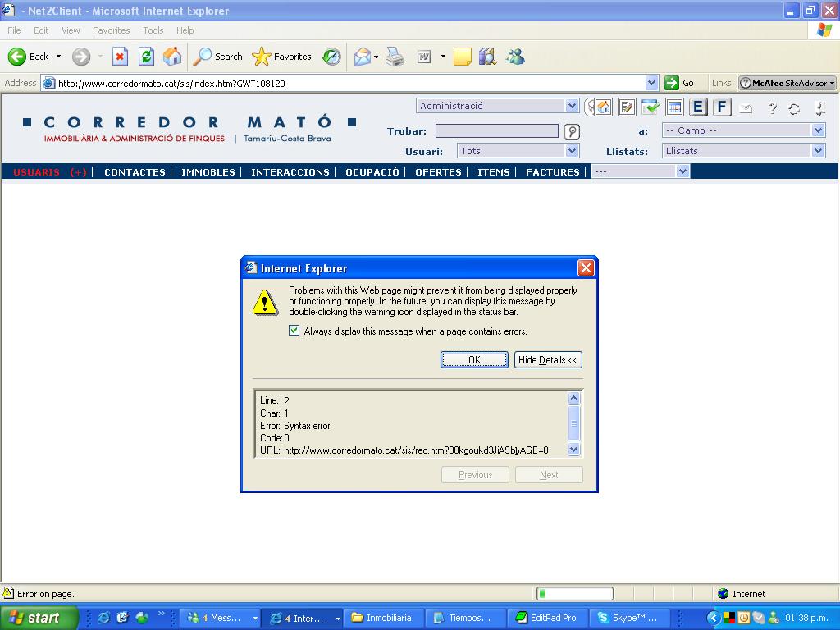The image size is (840, 630).
Task: Click the F button icon
Action: click(x=722, y=107)
